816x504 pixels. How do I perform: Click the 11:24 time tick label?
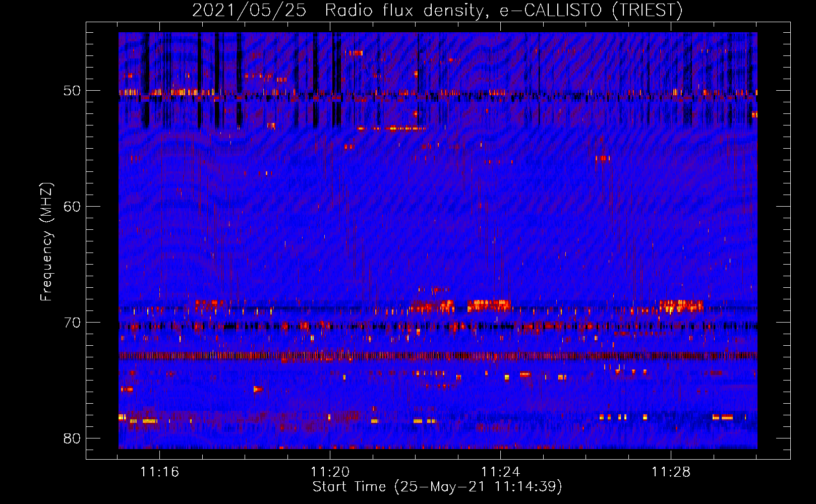(x=500, y=472)
